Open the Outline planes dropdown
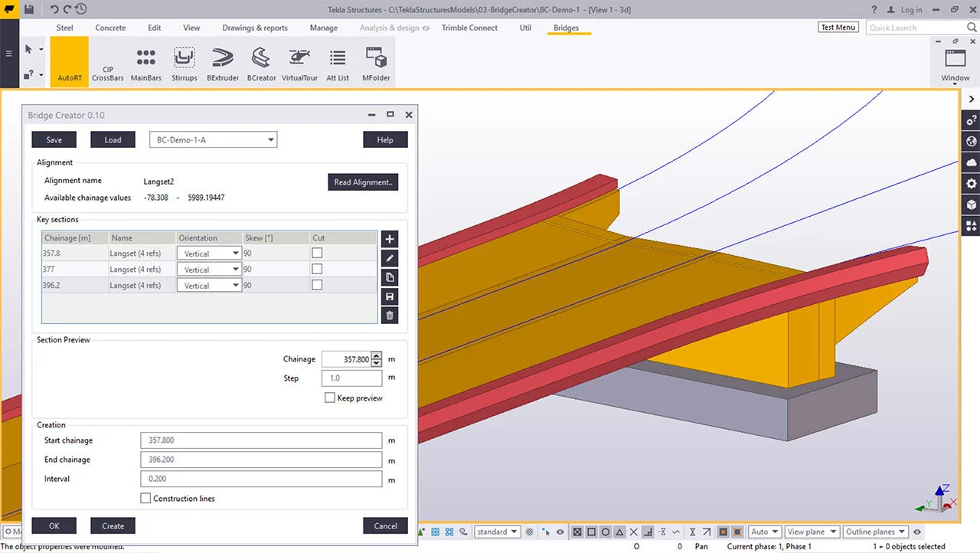The image size is (980, 553). point(875,532)
